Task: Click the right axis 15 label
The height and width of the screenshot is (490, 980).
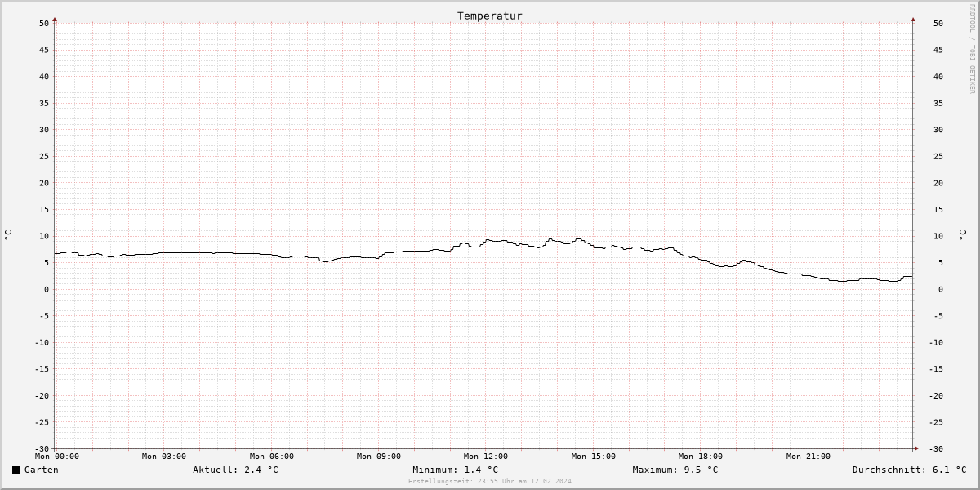Action: 938,209
